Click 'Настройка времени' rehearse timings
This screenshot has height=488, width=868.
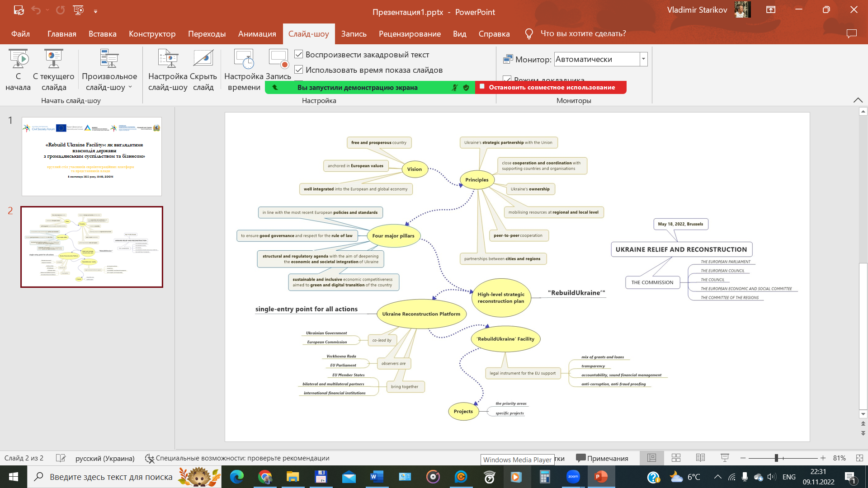tap(244, 70)
